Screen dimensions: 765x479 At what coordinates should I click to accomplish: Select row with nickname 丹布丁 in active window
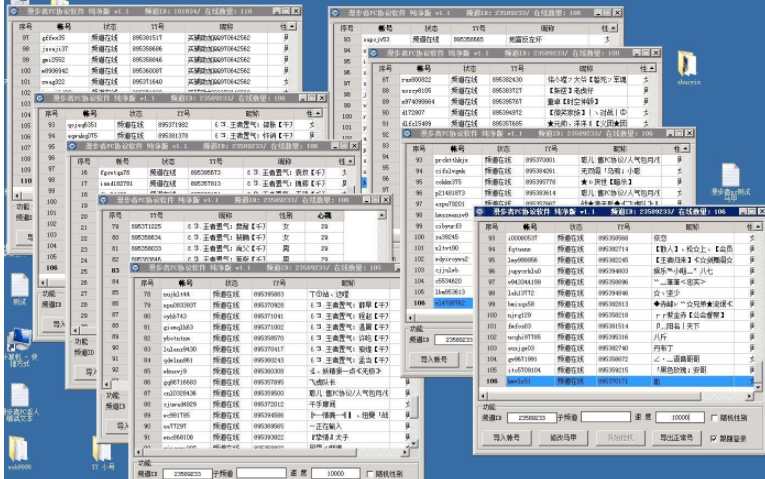(617, 348)
